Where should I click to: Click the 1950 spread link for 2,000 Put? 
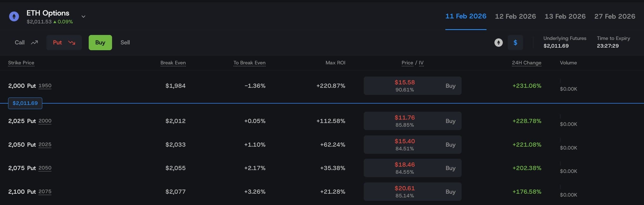coord(45,86)
